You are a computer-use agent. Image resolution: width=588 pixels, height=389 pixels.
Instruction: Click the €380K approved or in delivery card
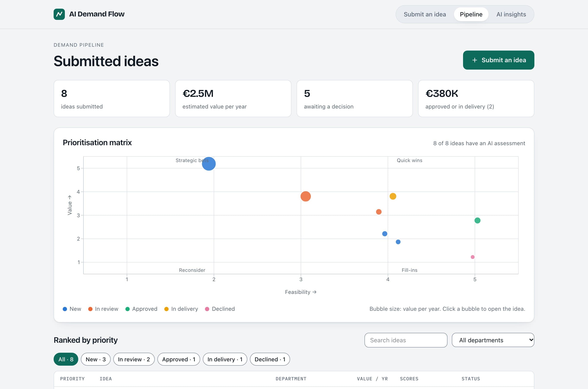[476, 99]
